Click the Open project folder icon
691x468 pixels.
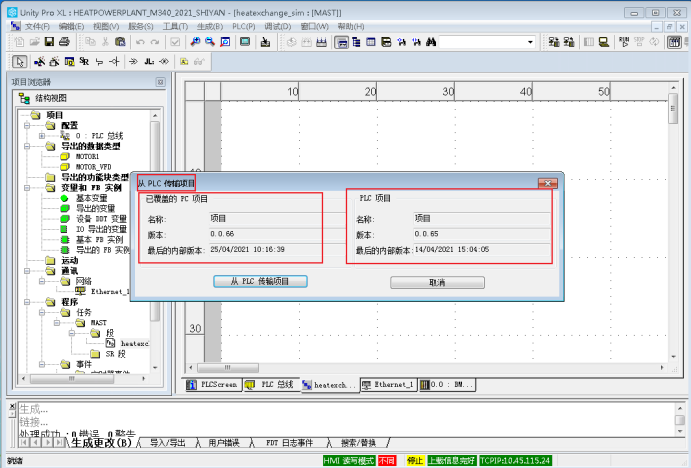tap(34, 43)
